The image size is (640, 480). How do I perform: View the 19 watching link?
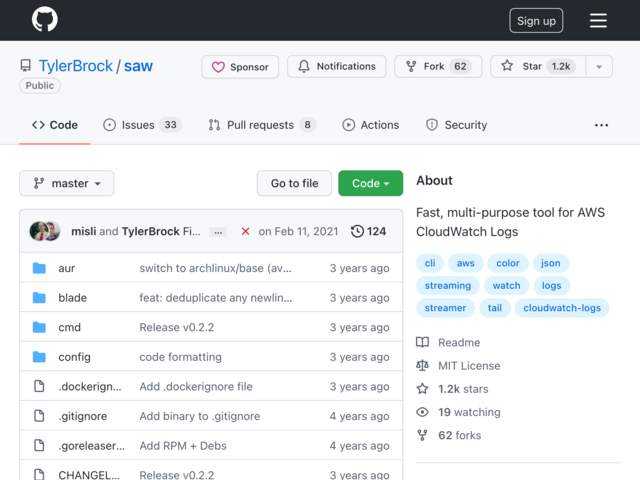458,412
